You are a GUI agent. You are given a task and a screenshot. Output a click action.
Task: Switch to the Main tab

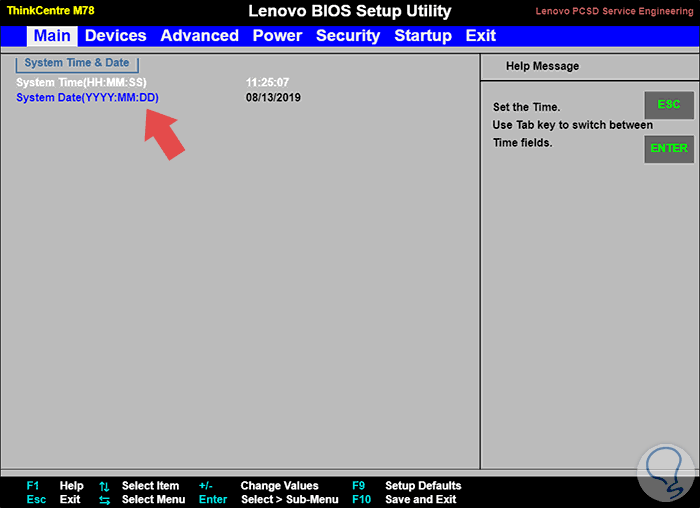[52, 36]
